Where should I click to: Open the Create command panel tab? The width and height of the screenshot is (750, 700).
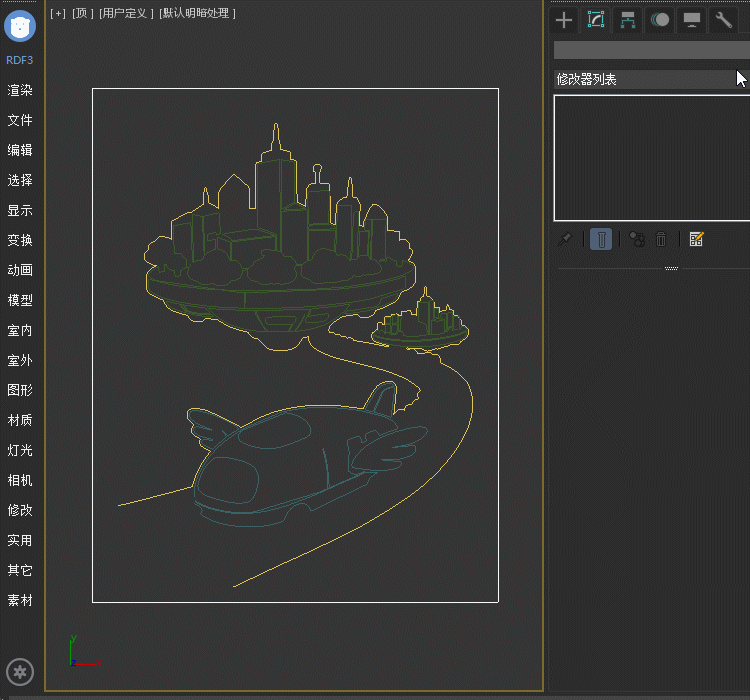(x=565, y=20)
